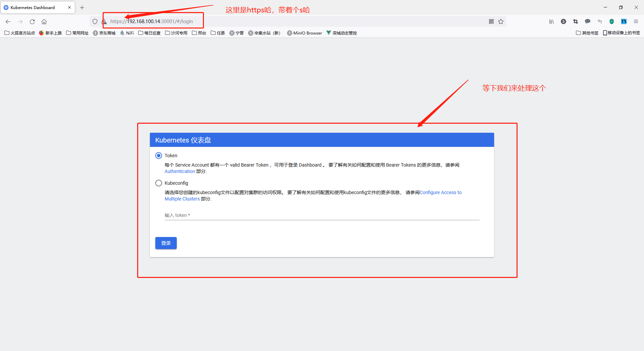The width and height of the screenshot is (644, 351).
Task: Open the green shield extension
Action: [612, 21]
